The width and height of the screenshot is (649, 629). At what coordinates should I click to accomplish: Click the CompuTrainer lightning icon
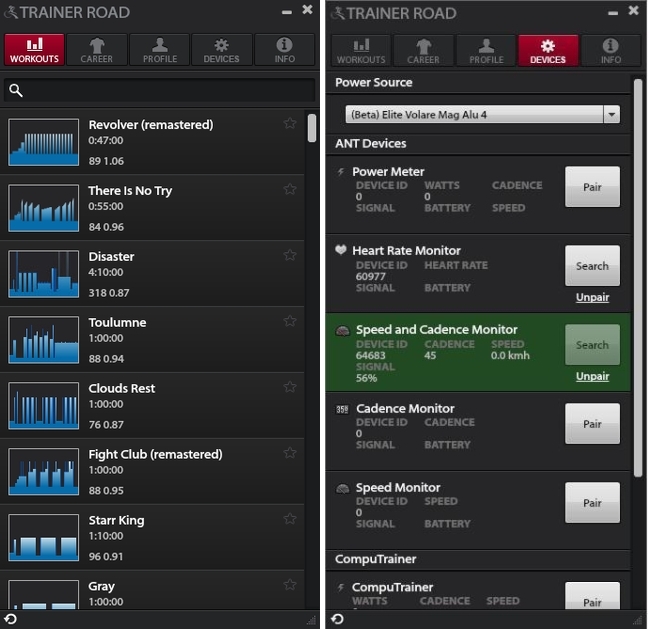click(341, 587)
